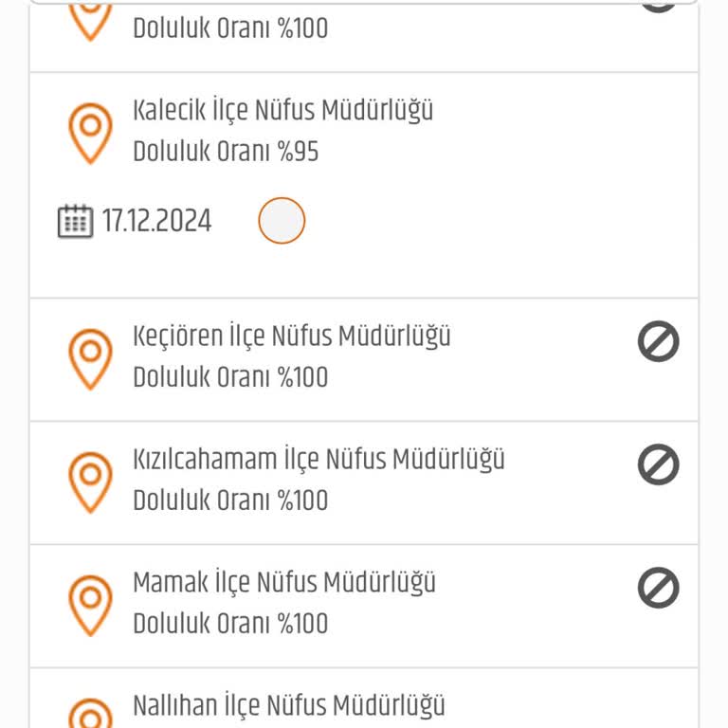Click Mamak's Doluluk Oranı %100 text
The width and height of the screenshot is (728, 728).
point(230,624)
